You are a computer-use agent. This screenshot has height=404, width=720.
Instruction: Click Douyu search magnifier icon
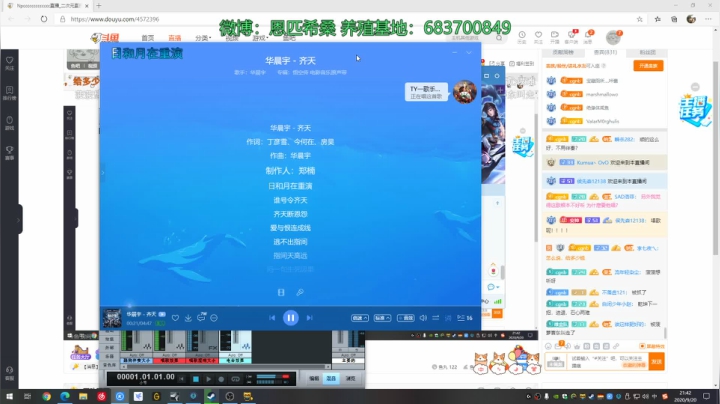tap(499, 38)
